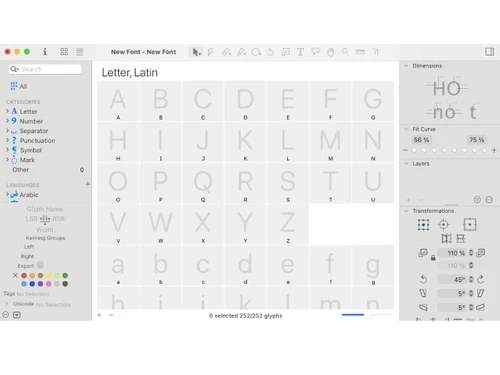The width and height of the screenshot is (500, 375).
Task: Switch to list view icon
Action: (79, 52)
